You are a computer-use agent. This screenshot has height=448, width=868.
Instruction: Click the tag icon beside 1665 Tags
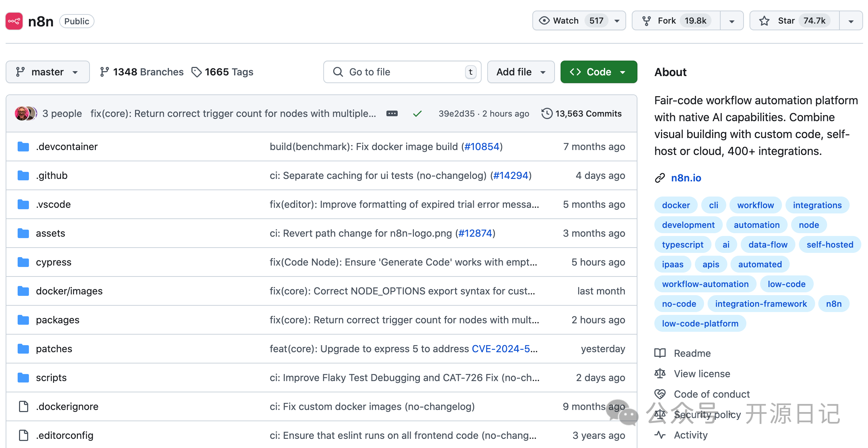196,72
